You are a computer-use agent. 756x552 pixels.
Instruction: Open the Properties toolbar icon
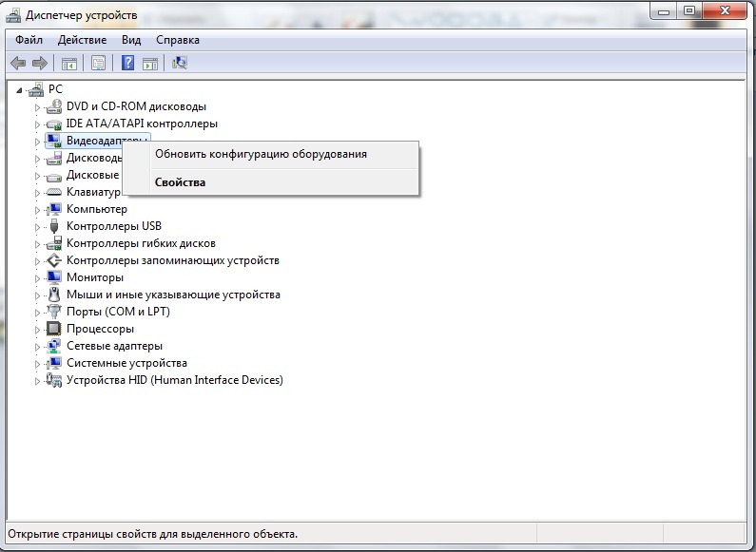pyautogui.click(x=98, y=63)
